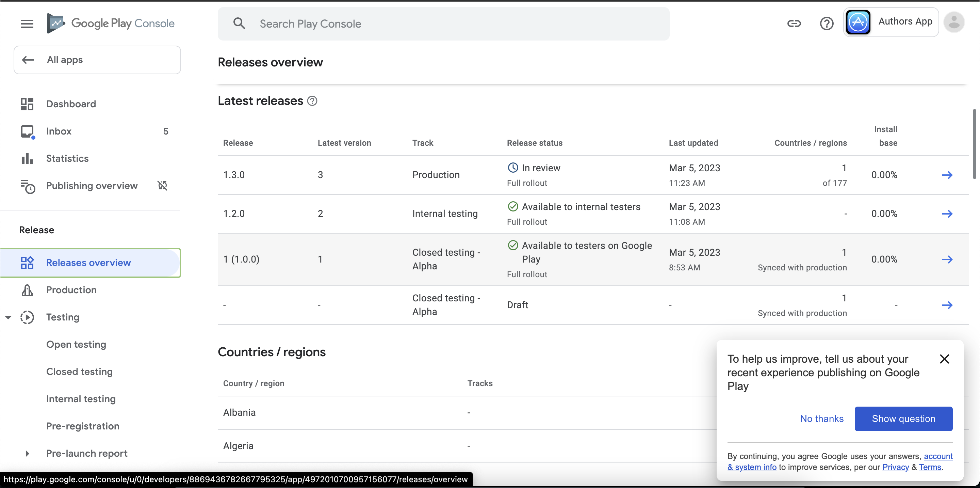Image resolution: width=980 pixels, height=488 pixels.
Task: Click Inbox unread count 5
Action: pyautogui.click(x=166, y=131)
